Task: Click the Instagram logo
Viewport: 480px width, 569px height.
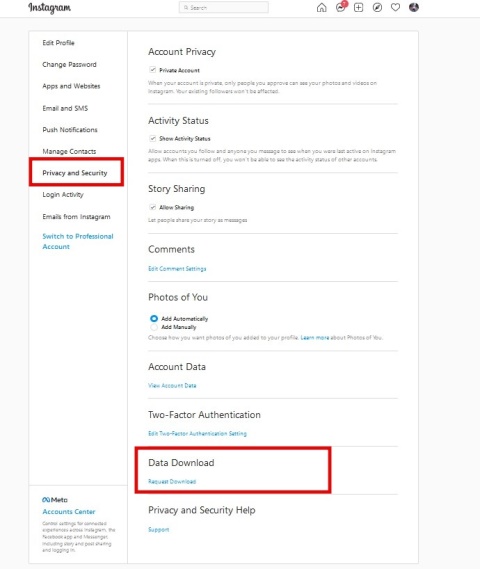Action: [50, 8]
